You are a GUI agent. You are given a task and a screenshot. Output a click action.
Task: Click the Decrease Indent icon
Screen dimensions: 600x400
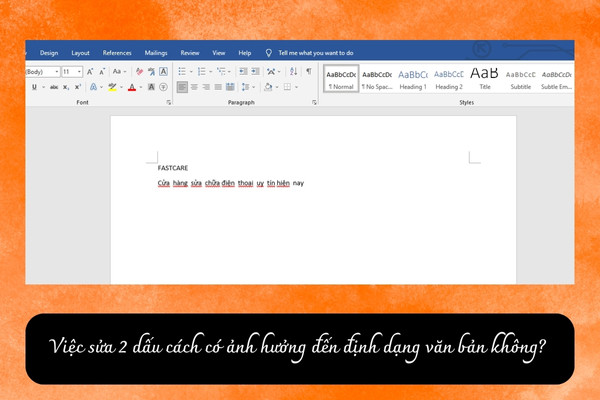coord(243,72)
